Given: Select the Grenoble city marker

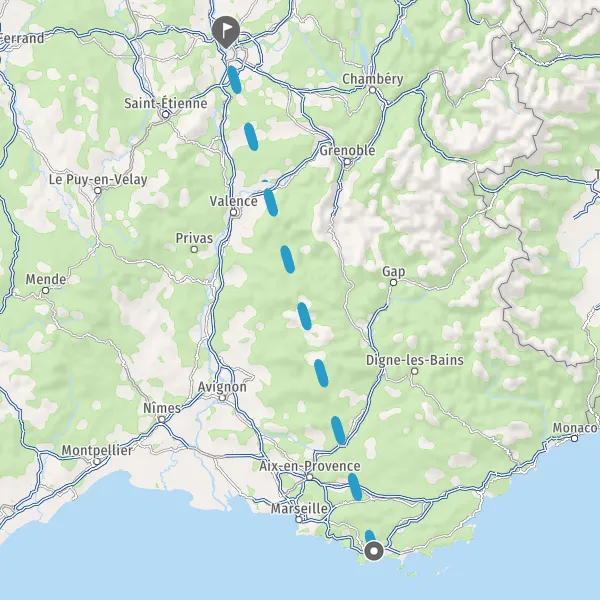Looking at the screenshot, I should 347,162.
